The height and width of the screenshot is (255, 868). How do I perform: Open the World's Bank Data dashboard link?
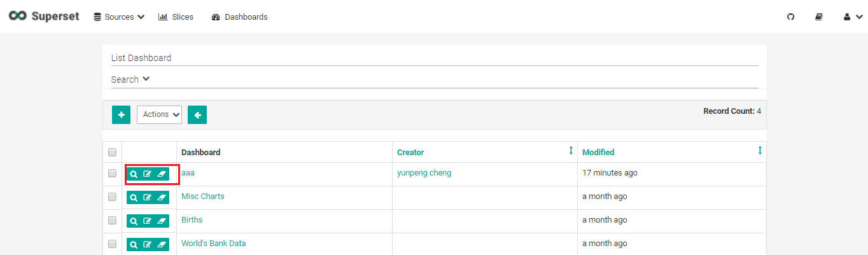[213, 243]
